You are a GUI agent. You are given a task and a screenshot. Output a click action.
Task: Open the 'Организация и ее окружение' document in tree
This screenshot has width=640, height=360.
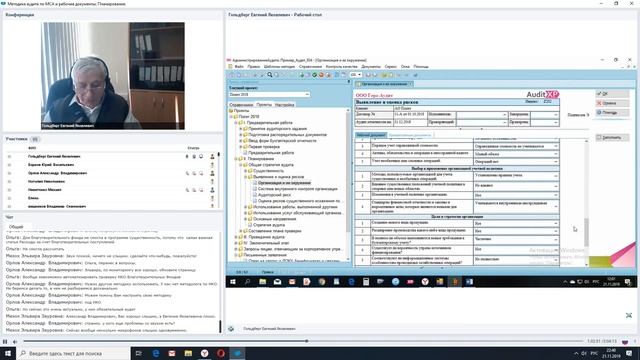284,183
